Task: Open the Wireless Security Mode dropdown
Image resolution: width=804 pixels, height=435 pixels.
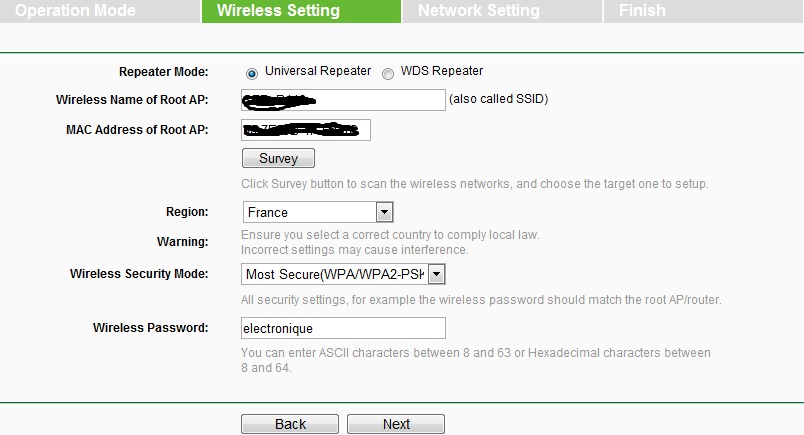Action: coord(343,274)
